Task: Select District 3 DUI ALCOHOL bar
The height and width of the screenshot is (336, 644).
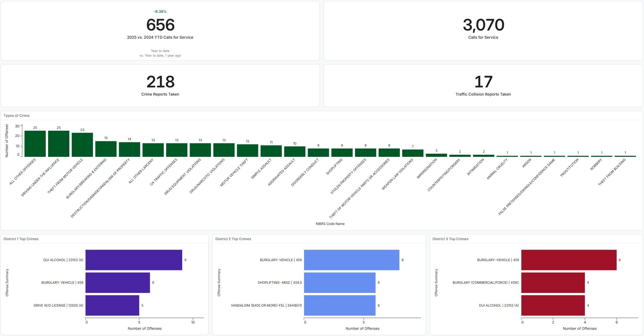Action: point(553,305)
